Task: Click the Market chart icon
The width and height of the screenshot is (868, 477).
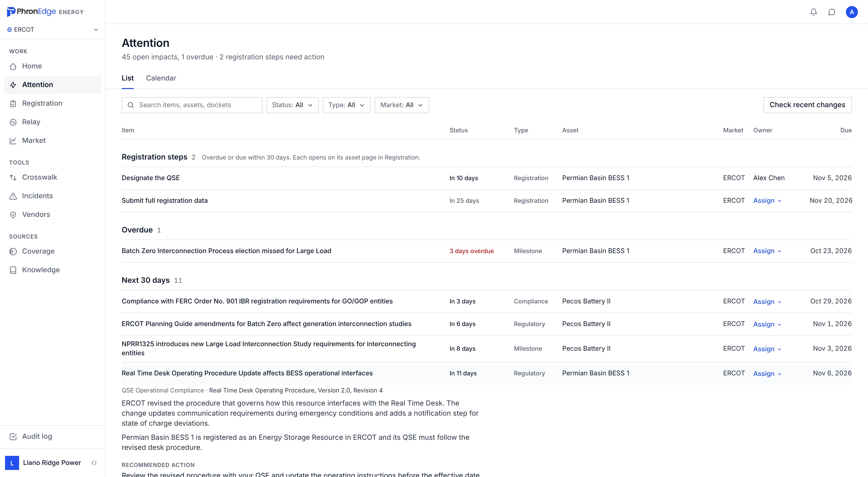Action: 13,141
